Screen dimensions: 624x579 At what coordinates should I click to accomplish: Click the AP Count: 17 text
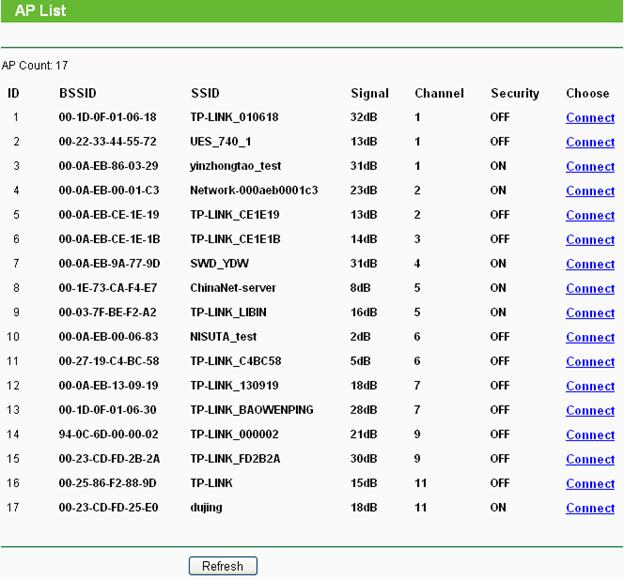click(35, 65)
